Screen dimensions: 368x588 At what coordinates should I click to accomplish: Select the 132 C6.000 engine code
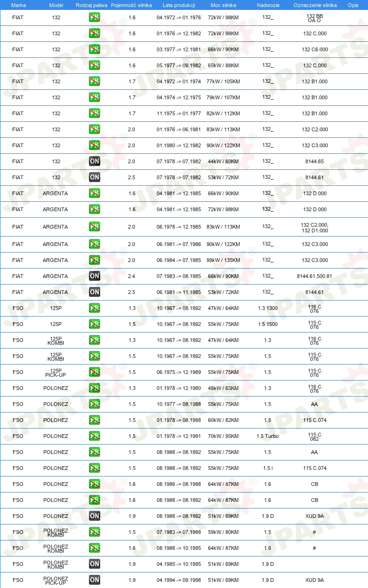point(314,49)
